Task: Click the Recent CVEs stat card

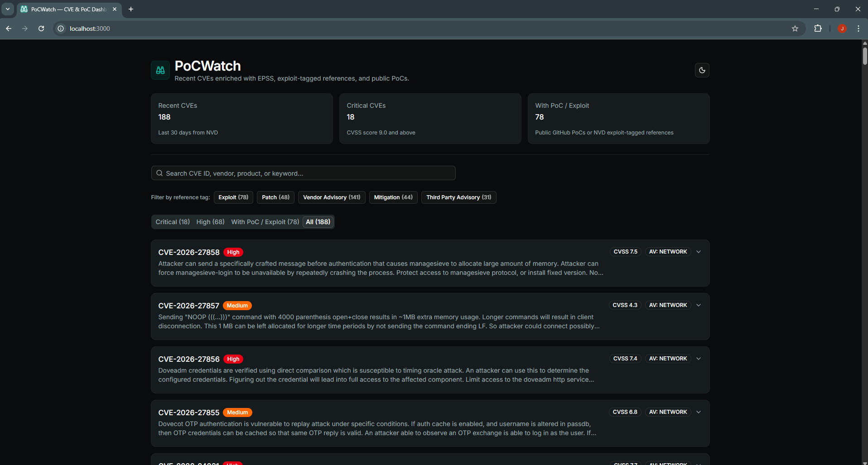Action: [x=242, y=119]
